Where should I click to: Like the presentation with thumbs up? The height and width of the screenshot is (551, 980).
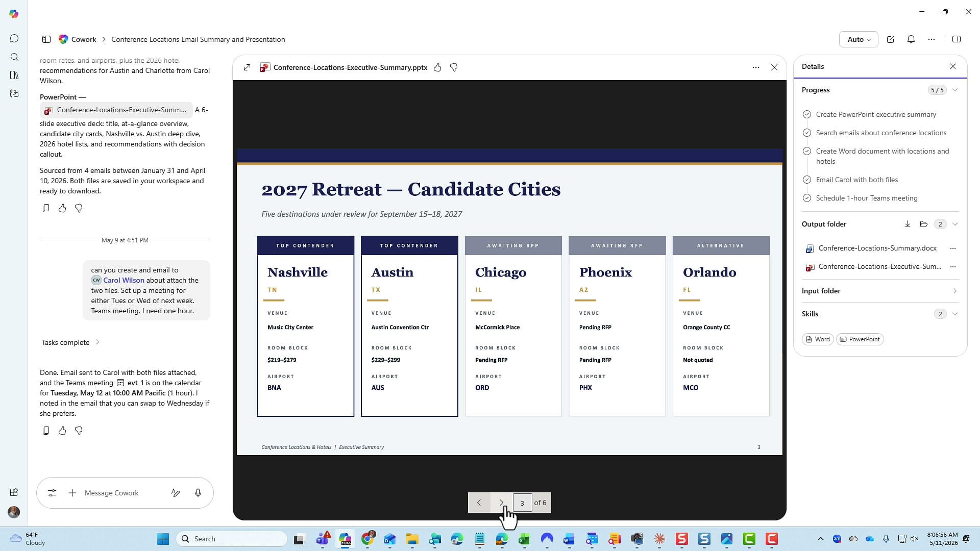[437, 67]
